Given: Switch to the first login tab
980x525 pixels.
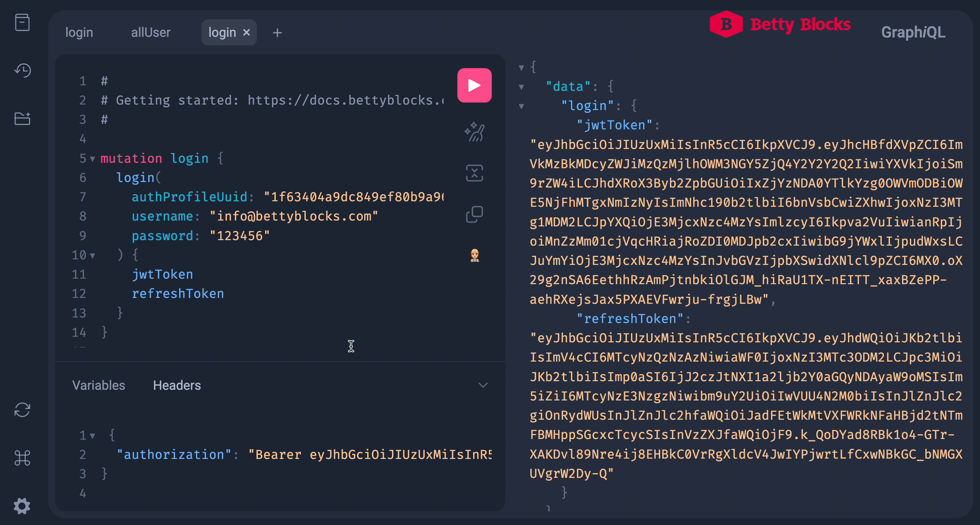Looking at the screenshot, I should [x=79, y=32].
